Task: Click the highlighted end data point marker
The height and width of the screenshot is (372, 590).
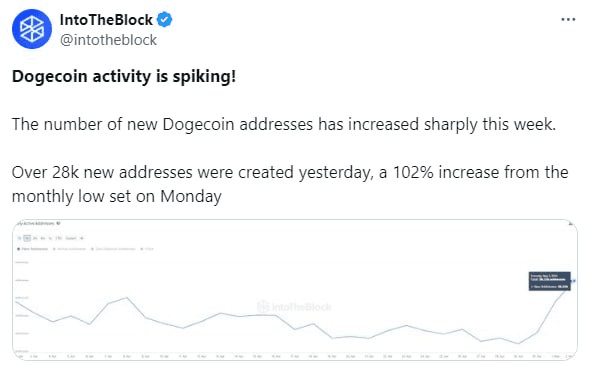Action: pos(573,281)
